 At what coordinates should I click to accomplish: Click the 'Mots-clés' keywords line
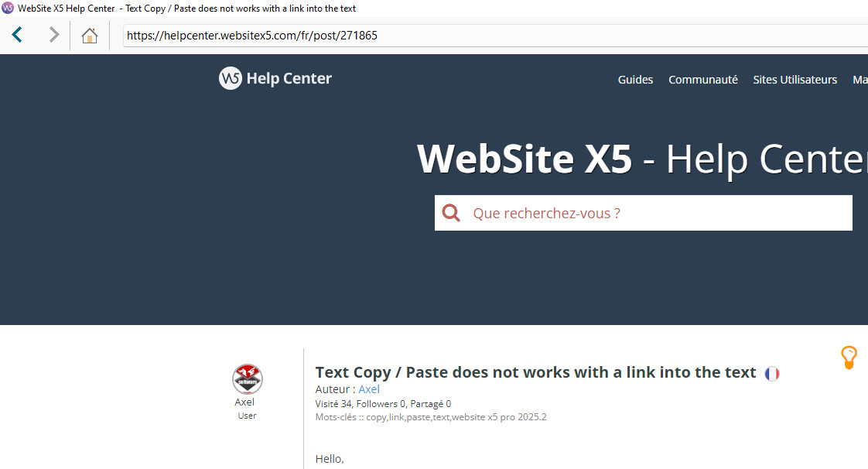click(431, 417)
